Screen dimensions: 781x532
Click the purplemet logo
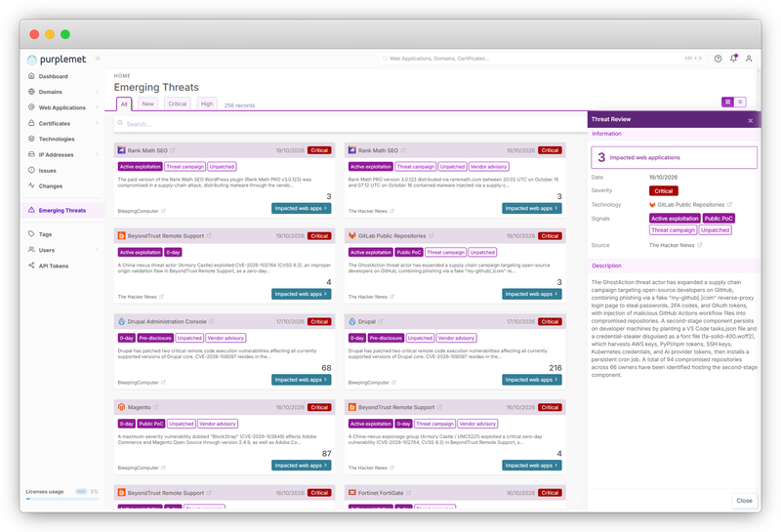click(x=57, y=60)
